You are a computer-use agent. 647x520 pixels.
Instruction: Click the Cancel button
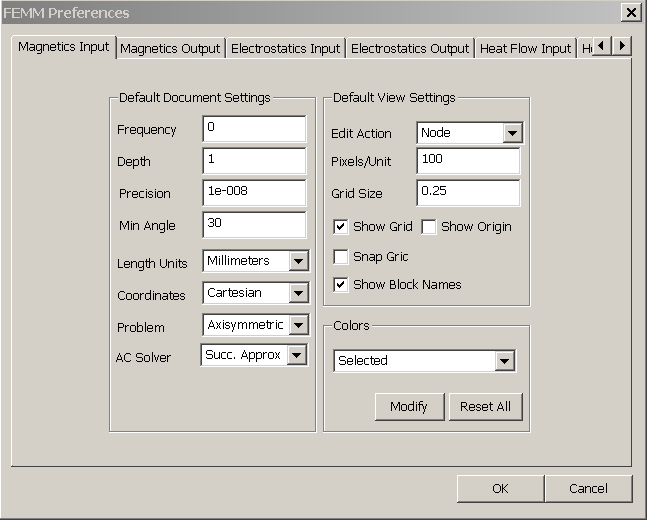[x=588, y=489]
